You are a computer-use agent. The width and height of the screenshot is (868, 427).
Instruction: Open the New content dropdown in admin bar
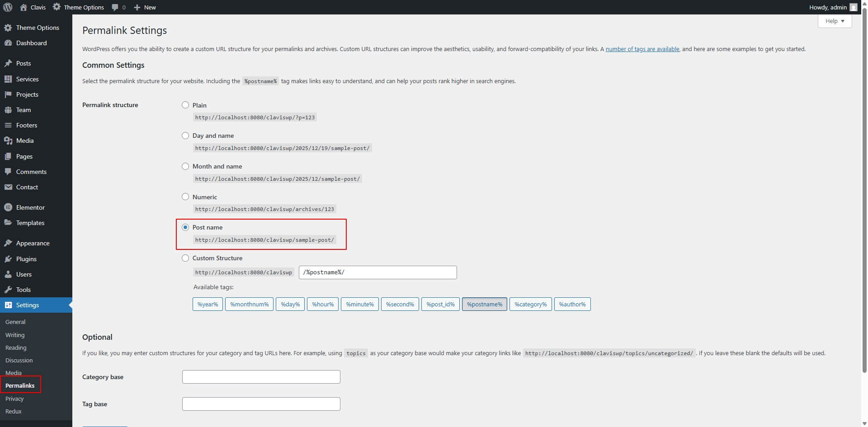145,7
